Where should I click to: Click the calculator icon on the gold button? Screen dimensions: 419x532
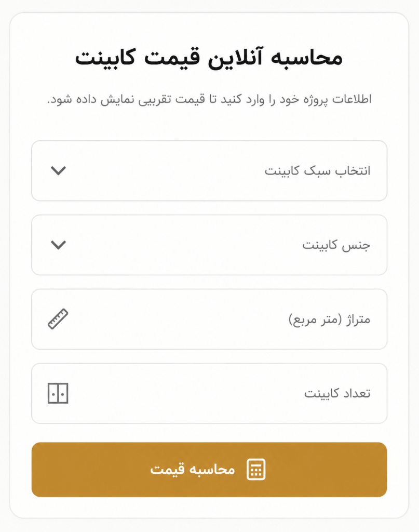click(x=256, y=470)
